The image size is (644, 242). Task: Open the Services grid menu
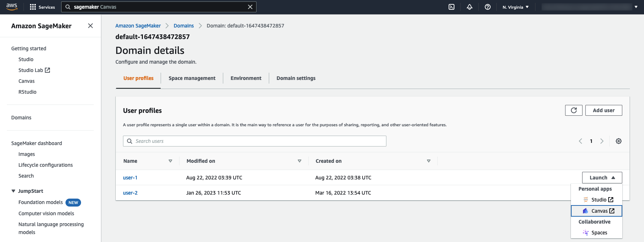tap(42, 7)
